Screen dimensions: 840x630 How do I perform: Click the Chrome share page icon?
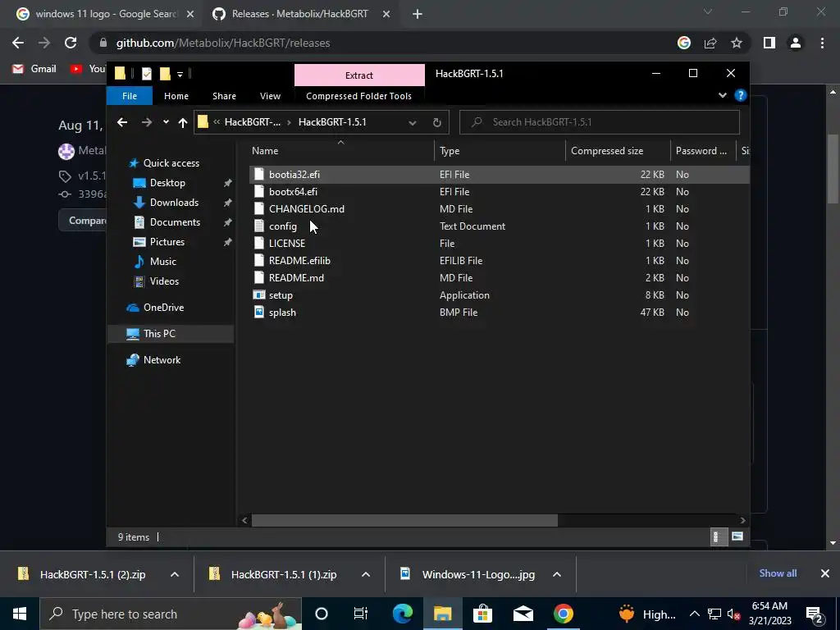[x=710, y=43]
